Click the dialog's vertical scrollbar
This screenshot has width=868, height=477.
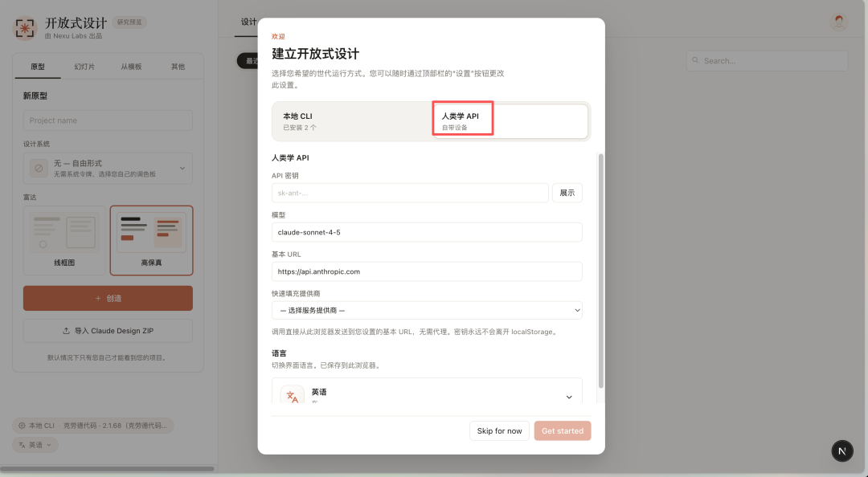(601, 271)
